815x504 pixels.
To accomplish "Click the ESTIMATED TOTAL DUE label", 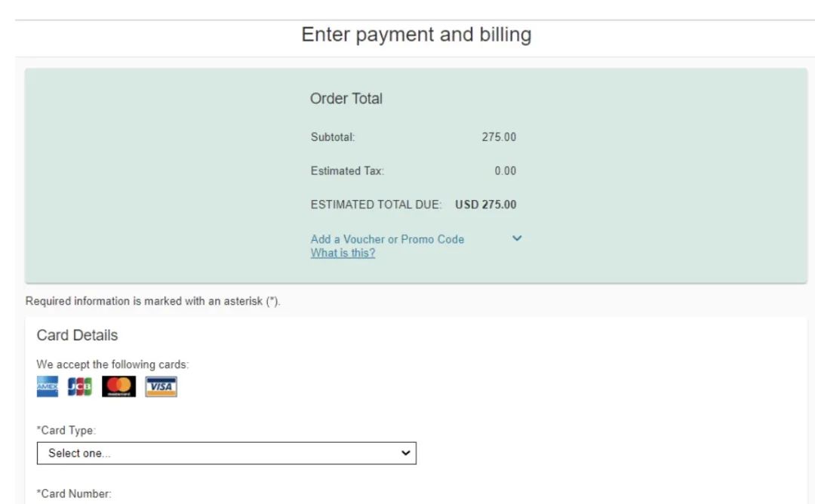I will (x=376, y=204).
